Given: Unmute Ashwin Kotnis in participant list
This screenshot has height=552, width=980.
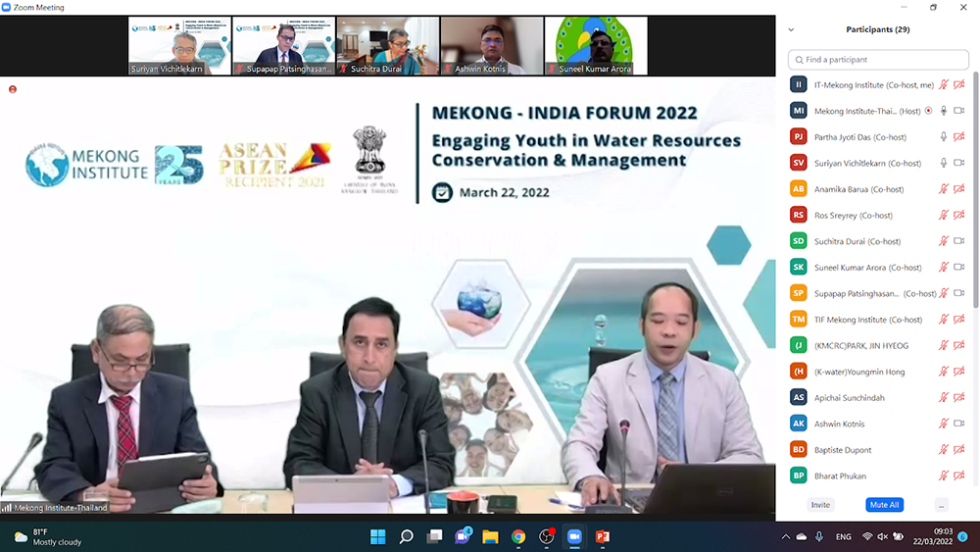Looking at the screenshot, I should click(943, 424).
